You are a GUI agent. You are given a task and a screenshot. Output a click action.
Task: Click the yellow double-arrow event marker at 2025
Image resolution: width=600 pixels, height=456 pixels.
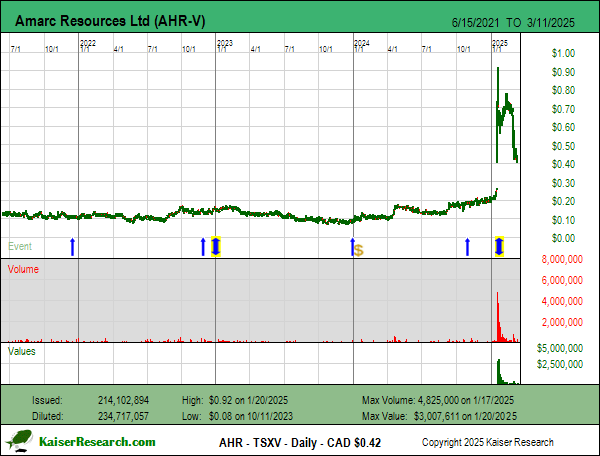(x=499, y=247)
